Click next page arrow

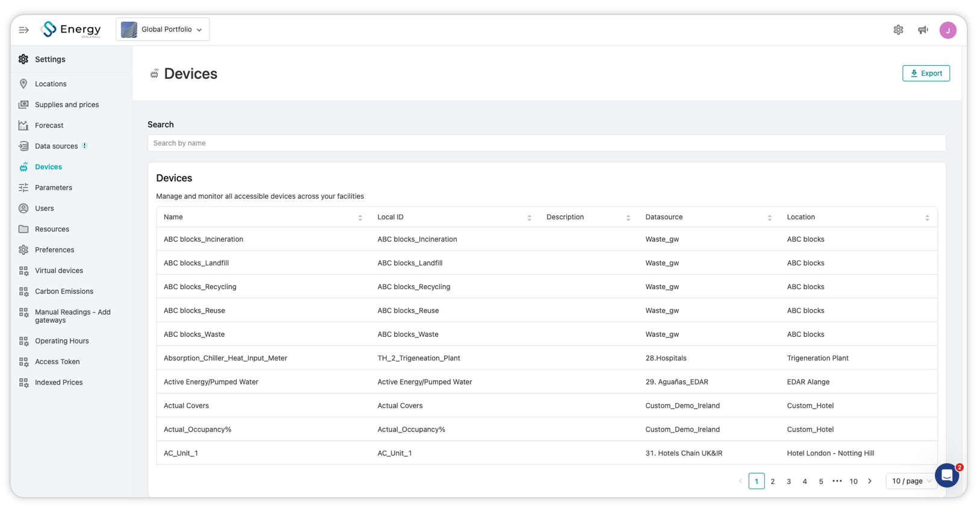870,481
